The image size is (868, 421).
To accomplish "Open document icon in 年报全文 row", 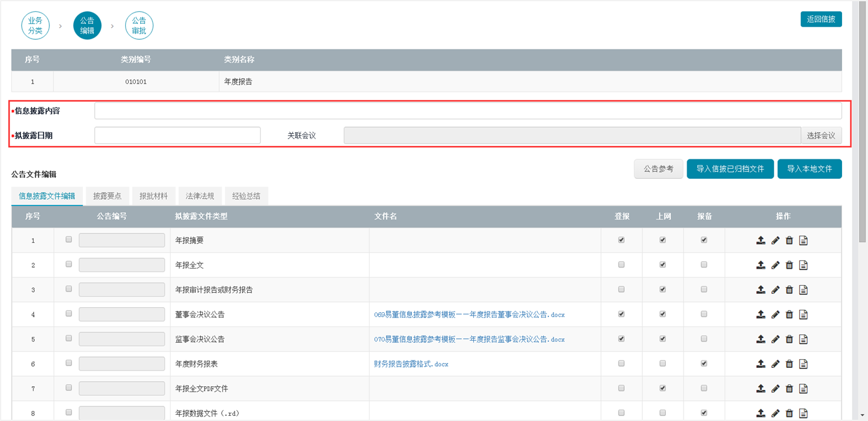I will pyautogui.click(x=804, y=265).
